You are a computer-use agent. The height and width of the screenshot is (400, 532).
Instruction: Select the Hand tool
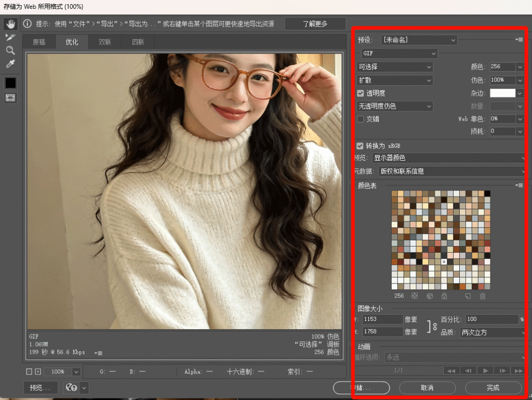(x=10, y=24)
